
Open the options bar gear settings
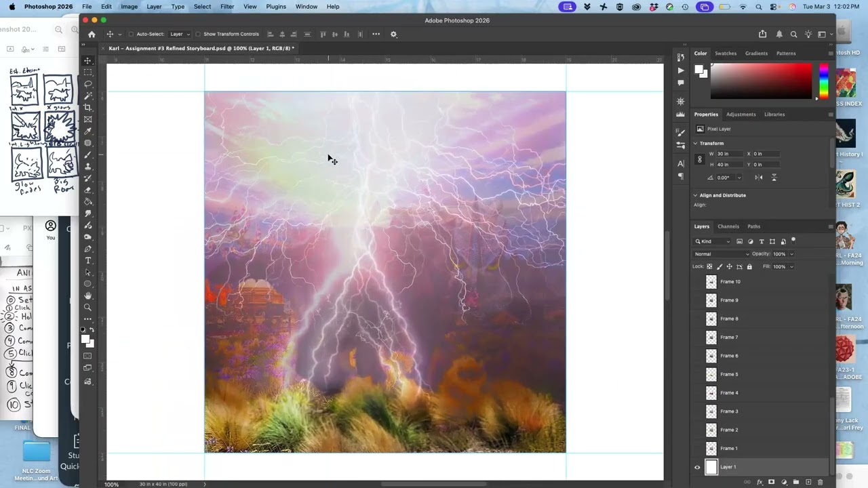(393, 34)
